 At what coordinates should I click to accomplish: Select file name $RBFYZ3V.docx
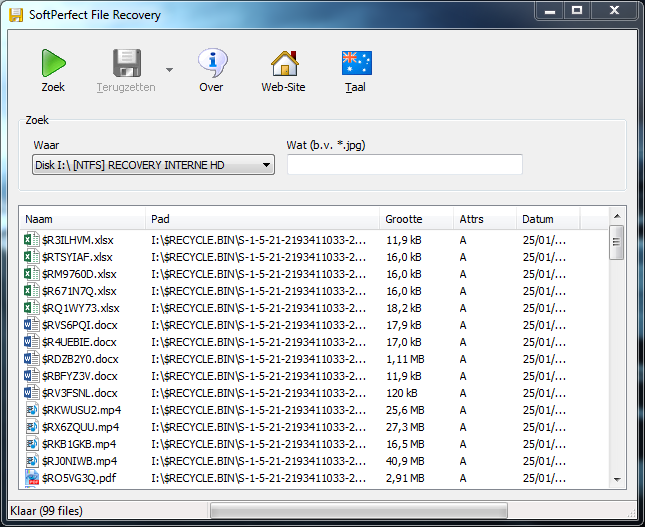(x=80, y=376)
